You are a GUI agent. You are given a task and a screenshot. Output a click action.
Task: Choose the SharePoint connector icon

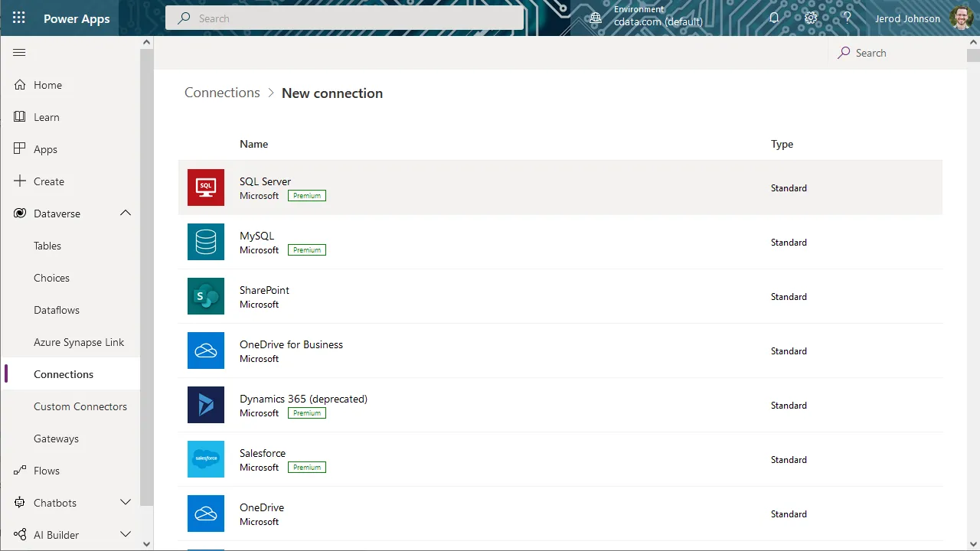[x=206, y=296]
